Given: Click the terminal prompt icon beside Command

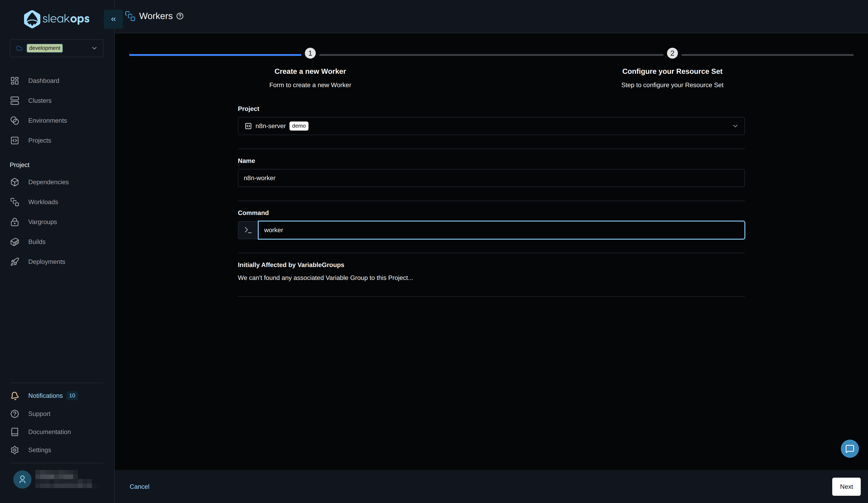Looking at the screenshot, I should coord(248,230).
